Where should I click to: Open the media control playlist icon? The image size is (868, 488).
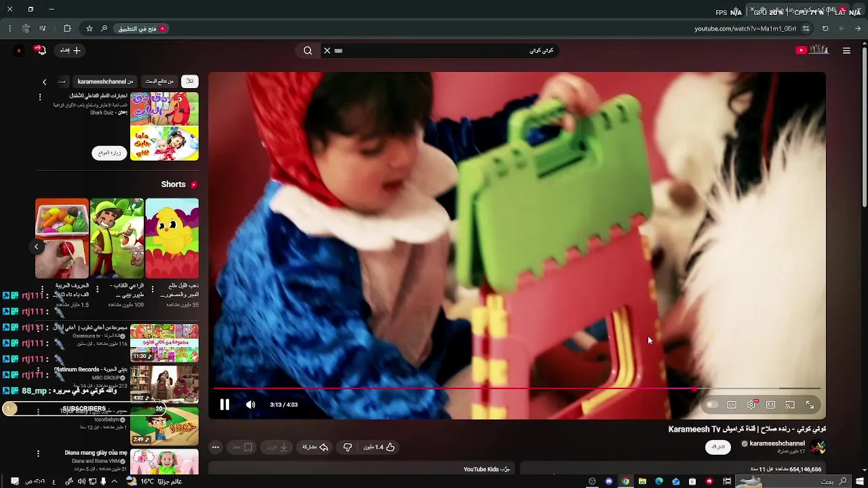click(43, 28)
